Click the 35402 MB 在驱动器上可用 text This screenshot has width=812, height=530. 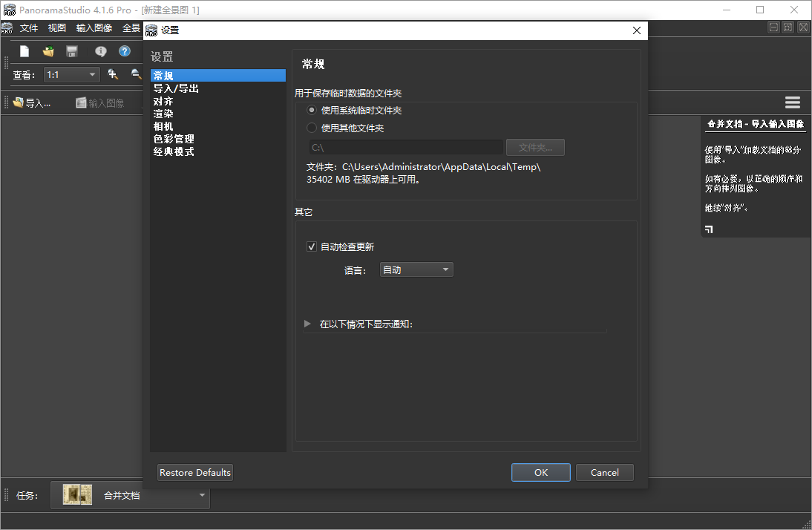(x=364, y=180)
